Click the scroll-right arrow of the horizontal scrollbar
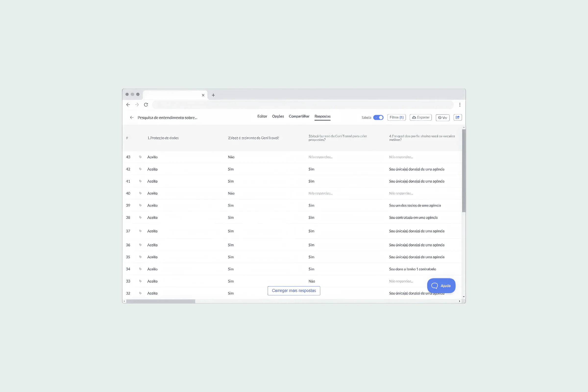Screen dimensions: 588x392 coord(460,301)
